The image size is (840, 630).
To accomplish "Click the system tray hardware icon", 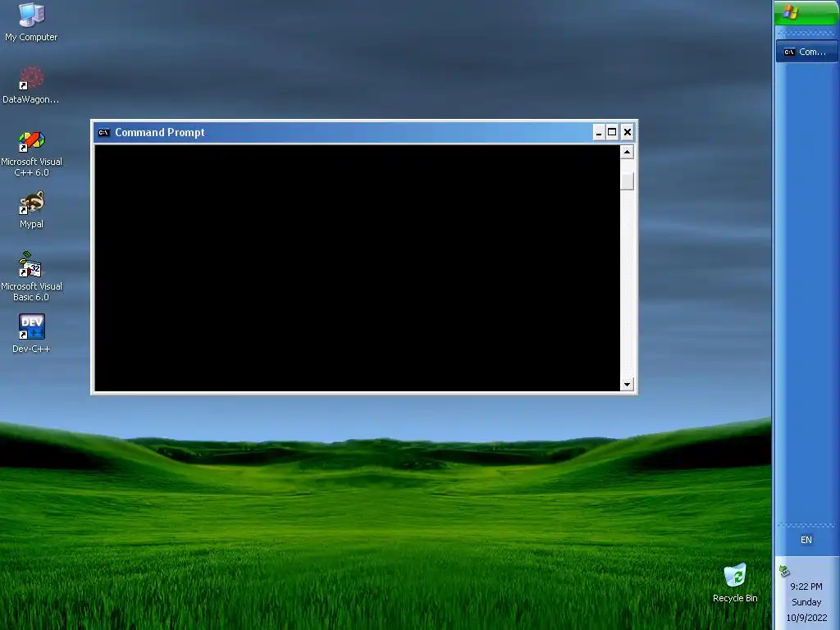I will pos(784,571).
